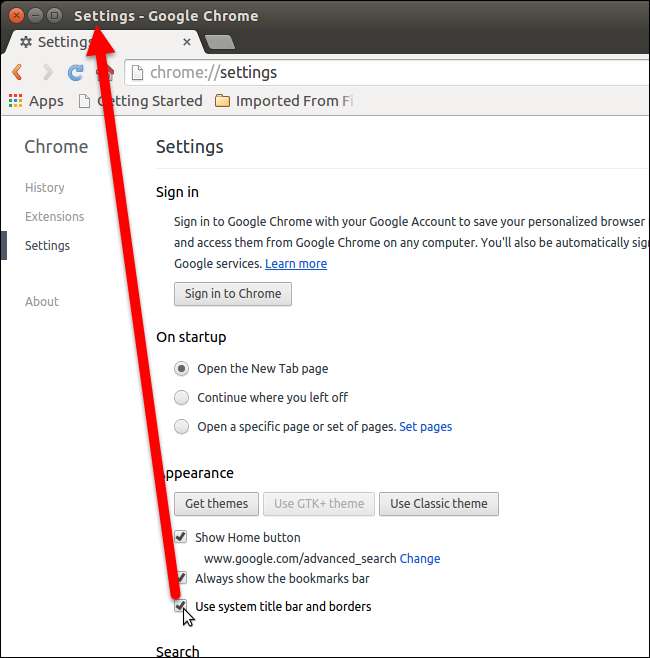
Task: Click the browser Back arrow
Action: (17, 72)
